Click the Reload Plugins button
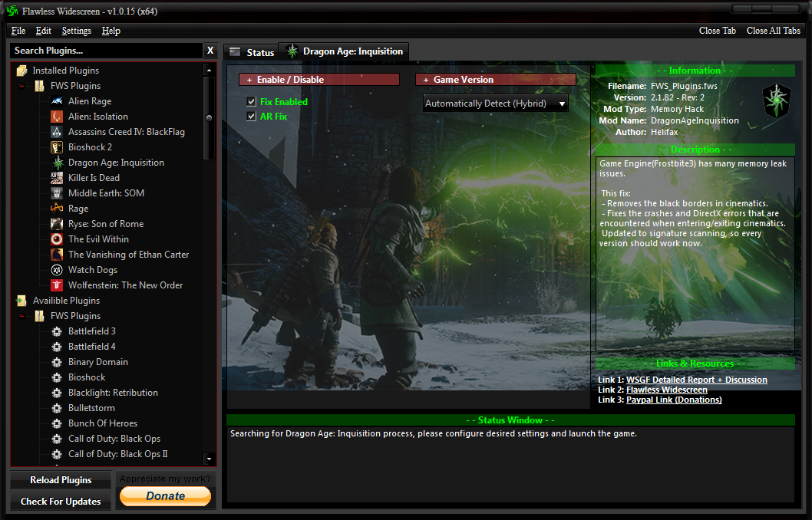Image resolution: width=812 pixels, height=520 pixels. [x=61, y=480]
